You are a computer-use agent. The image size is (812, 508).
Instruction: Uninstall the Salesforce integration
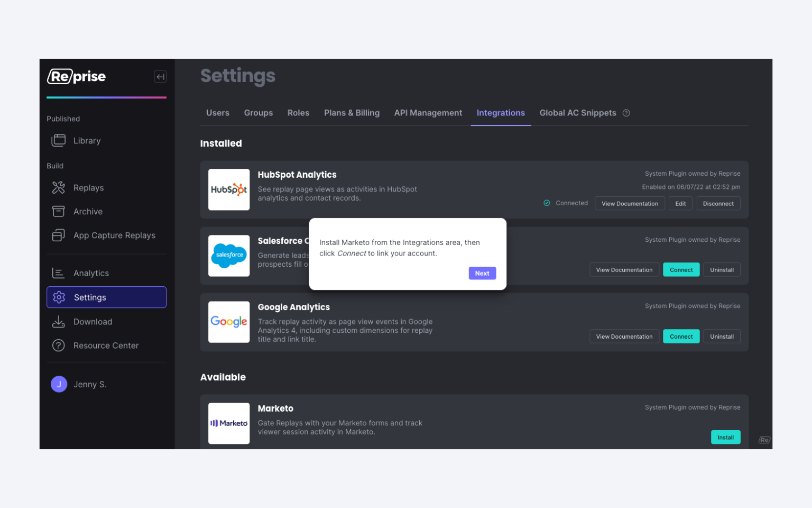click(x=722, y=270)
